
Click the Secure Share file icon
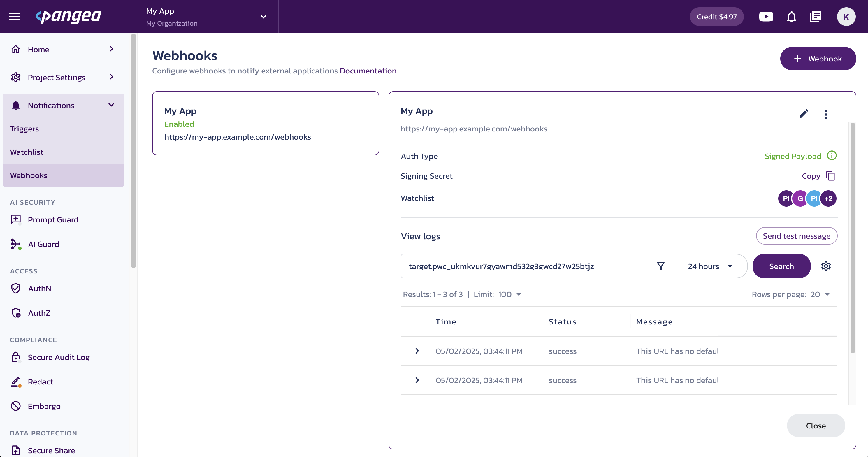click(16, 450)
